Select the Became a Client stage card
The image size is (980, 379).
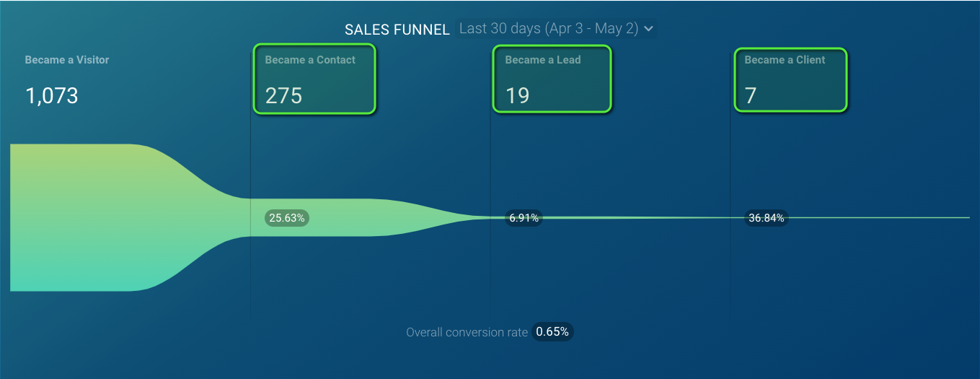(x=791, y=79)
